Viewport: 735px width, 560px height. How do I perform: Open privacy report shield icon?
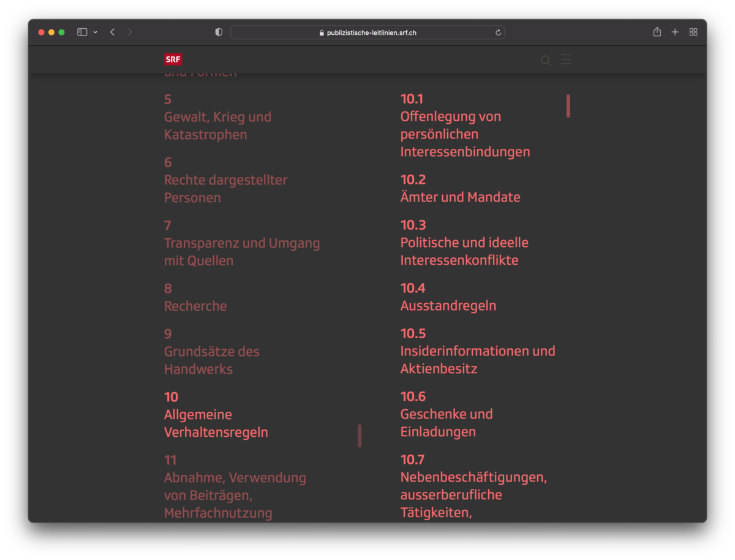tap(219, 32)
